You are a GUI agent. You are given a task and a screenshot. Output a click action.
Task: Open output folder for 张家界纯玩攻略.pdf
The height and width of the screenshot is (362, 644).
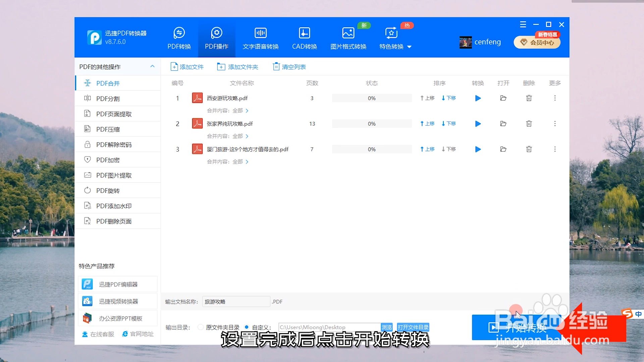(503, 123)
